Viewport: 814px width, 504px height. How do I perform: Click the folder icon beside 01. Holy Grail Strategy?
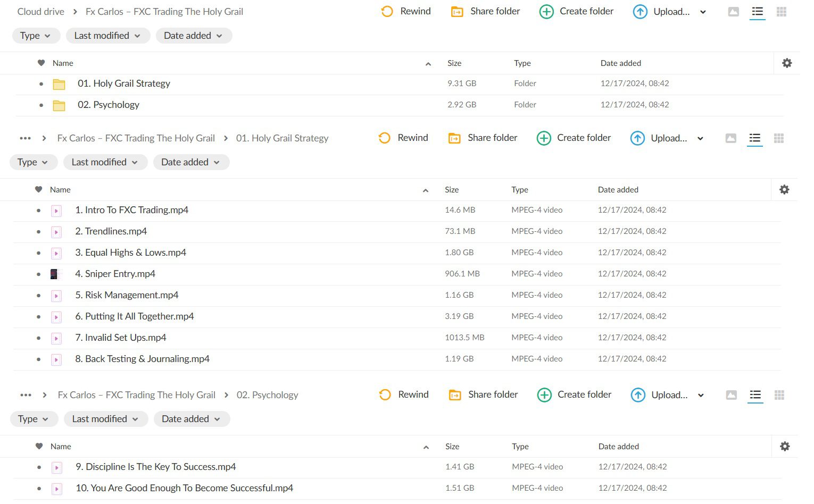coord(59,84)
